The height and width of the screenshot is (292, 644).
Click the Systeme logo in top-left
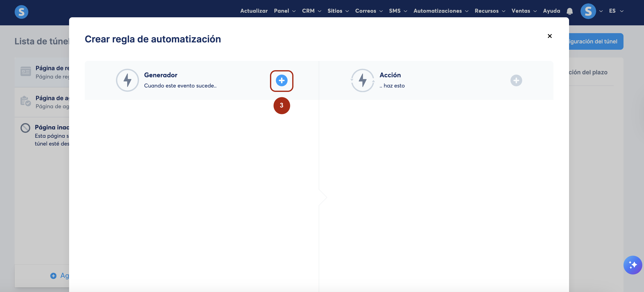(x=21, y=12)
